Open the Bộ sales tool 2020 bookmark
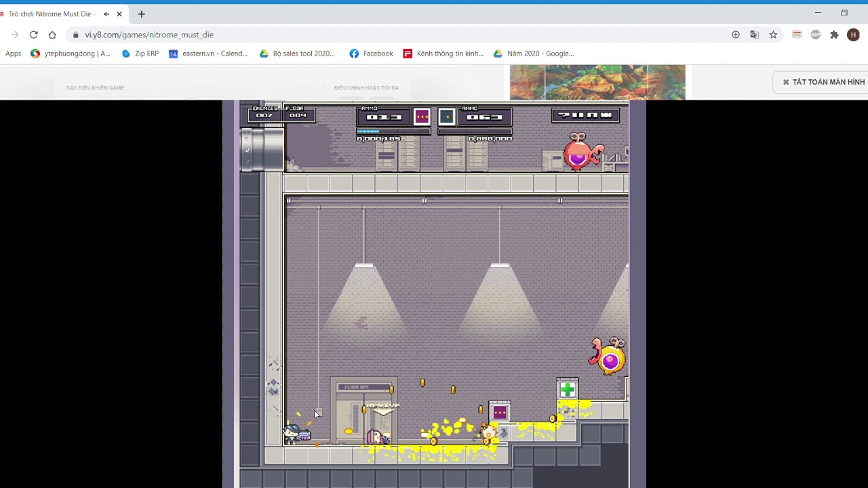868x488 pixels. (x=297, y=54)
